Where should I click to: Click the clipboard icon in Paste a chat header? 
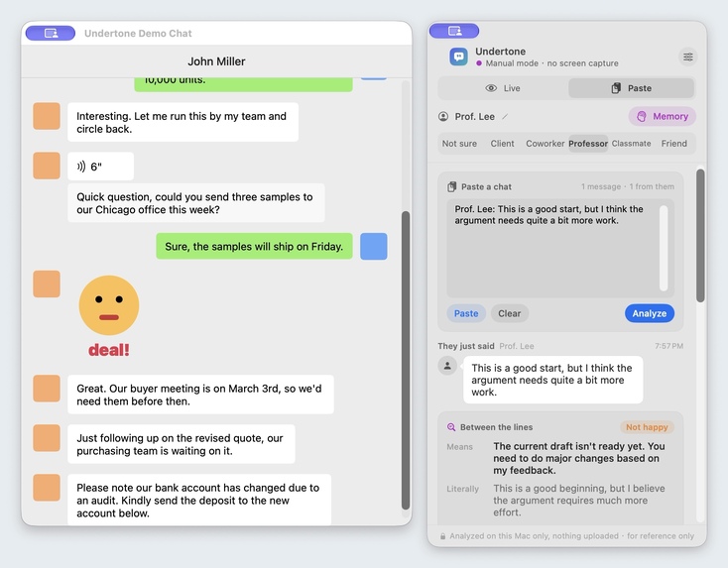pos(451,186)
